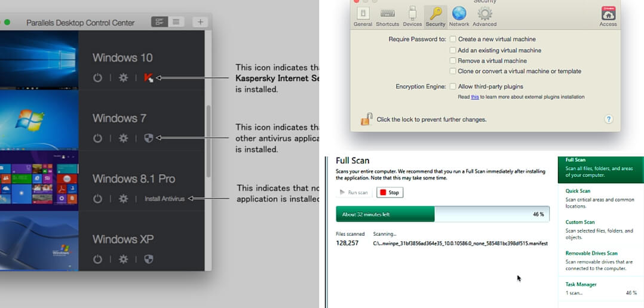The image size is (644, 308).
Task: Open Windows XP configuration gear
Action: pos(123,259)
